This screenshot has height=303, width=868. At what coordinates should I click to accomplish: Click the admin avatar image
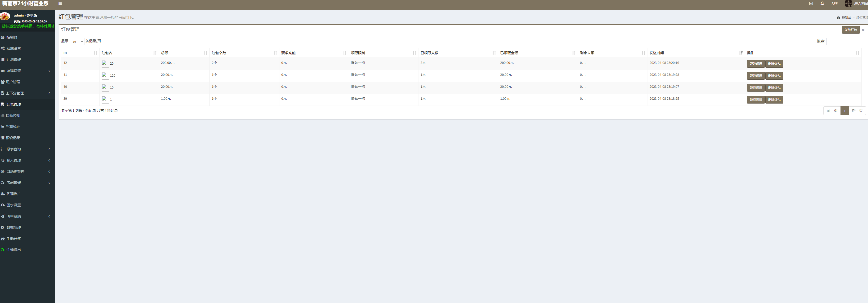(5, 16)
